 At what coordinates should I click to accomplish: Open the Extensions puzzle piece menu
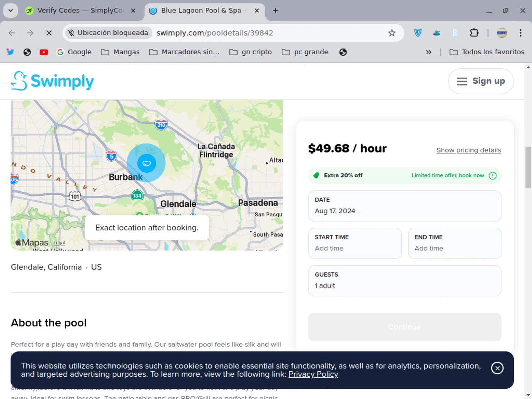474,33
